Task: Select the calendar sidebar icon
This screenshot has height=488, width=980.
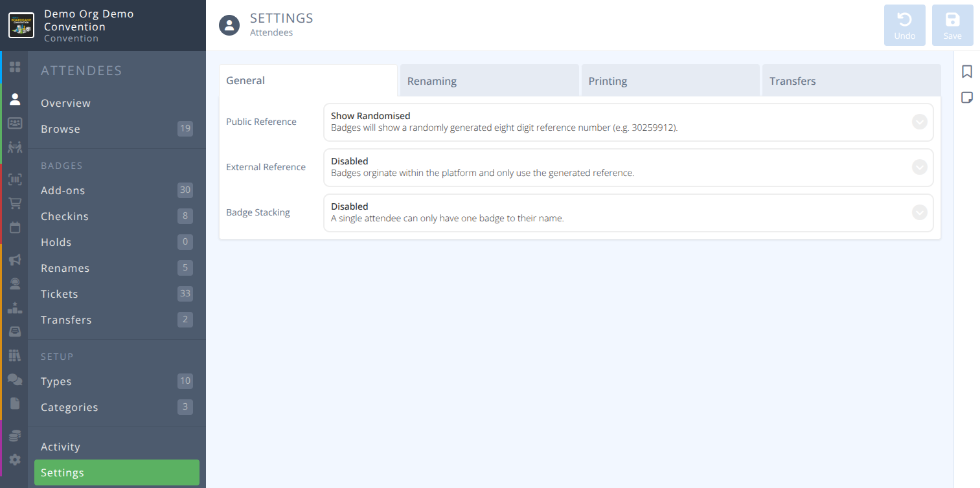Action: pyautogui.click(x=15, y=227)
